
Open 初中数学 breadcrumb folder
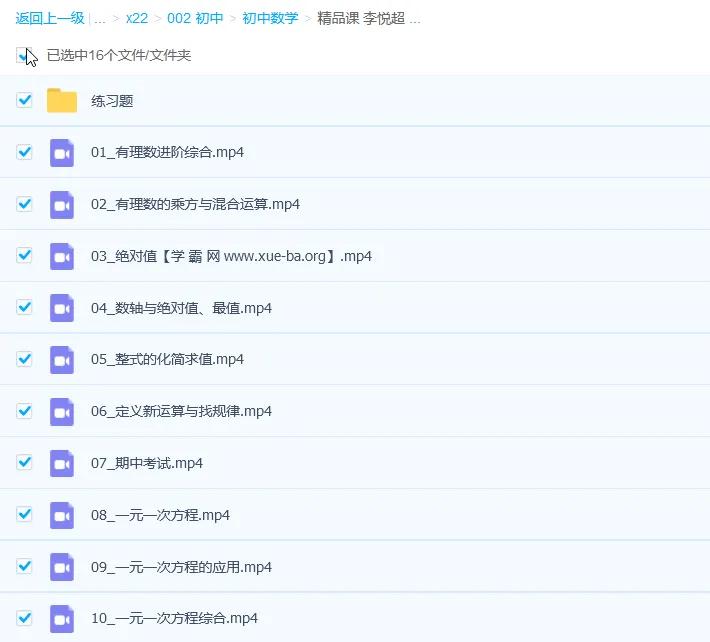(270, 19)
